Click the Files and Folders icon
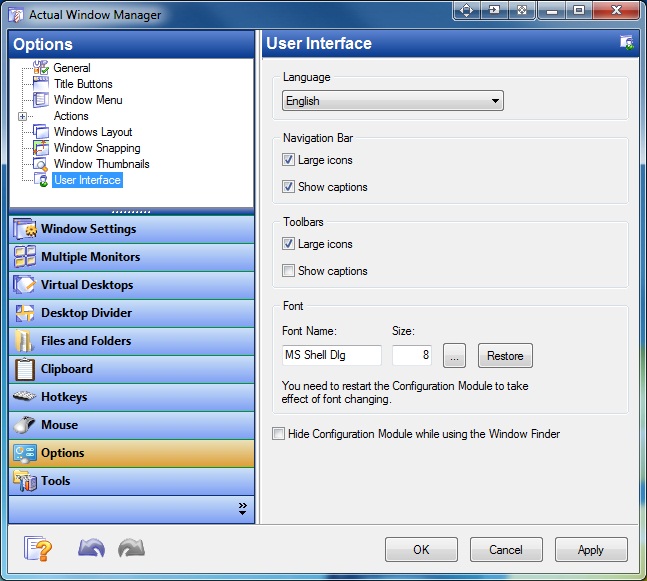The width and height of the screenshot is (647, 581). coord(24,341)
